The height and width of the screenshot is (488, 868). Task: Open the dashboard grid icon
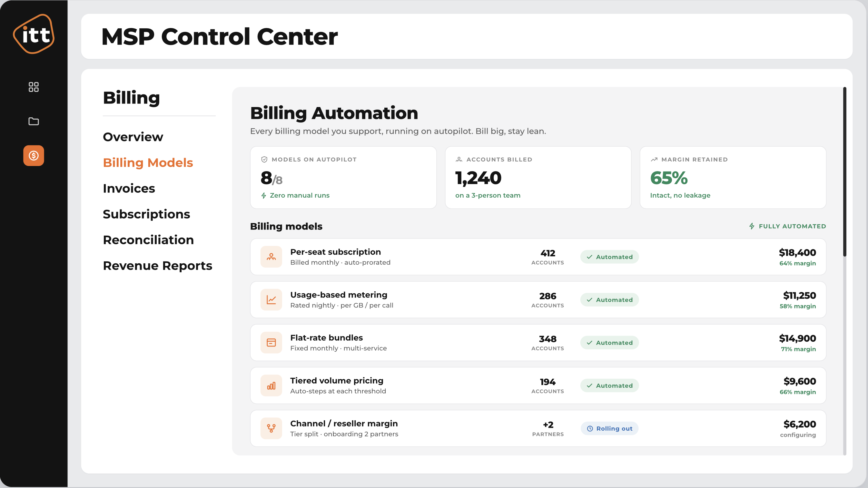click(34, 87)
